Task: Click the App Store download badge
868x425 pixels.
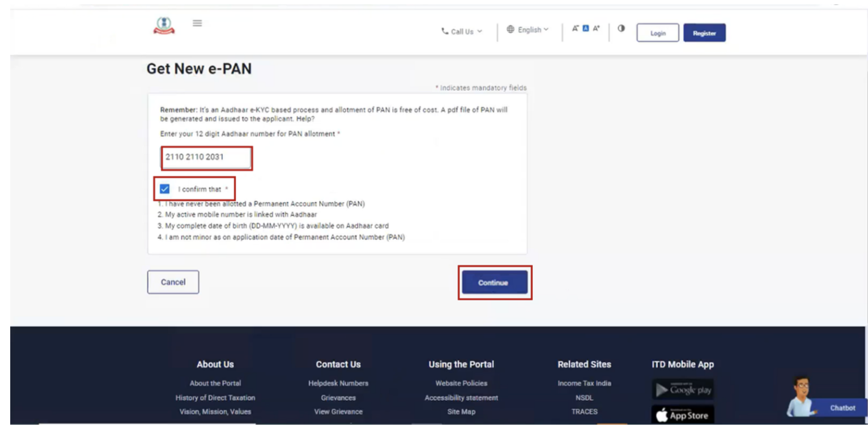Action: pos(683,414)
